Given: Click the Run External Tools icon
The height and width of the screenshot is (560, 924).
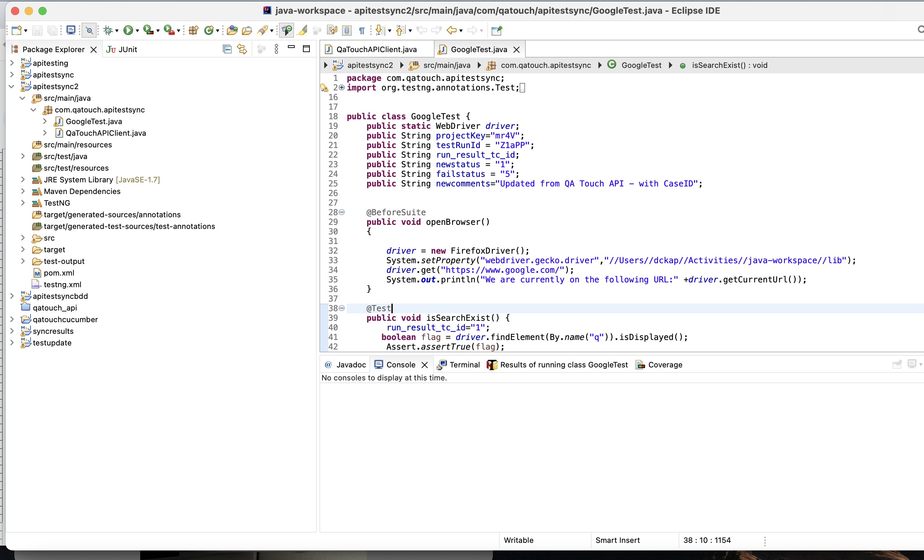Looking at the screenshot, I should 169,31.
